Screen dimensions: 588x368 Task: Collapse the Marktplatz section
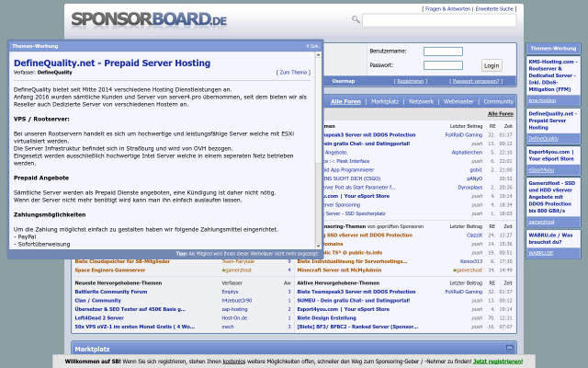point(509,349)
